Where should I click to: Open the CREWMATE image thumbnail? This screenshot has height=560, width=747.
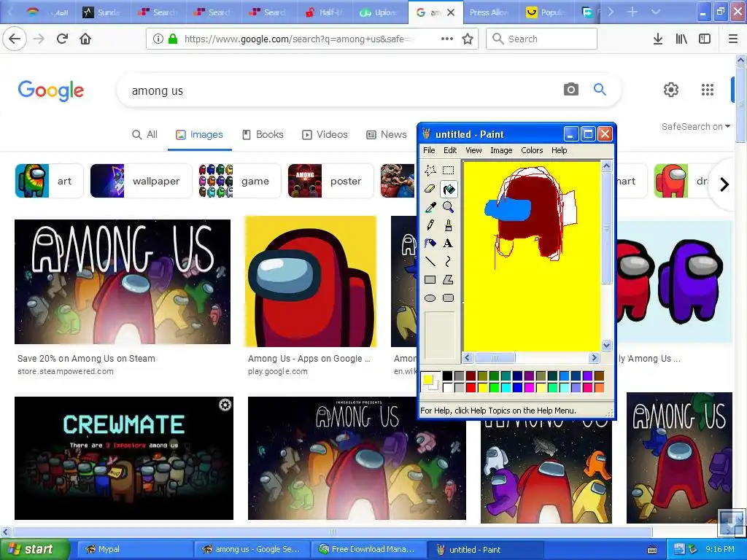(x=124, y=458)
